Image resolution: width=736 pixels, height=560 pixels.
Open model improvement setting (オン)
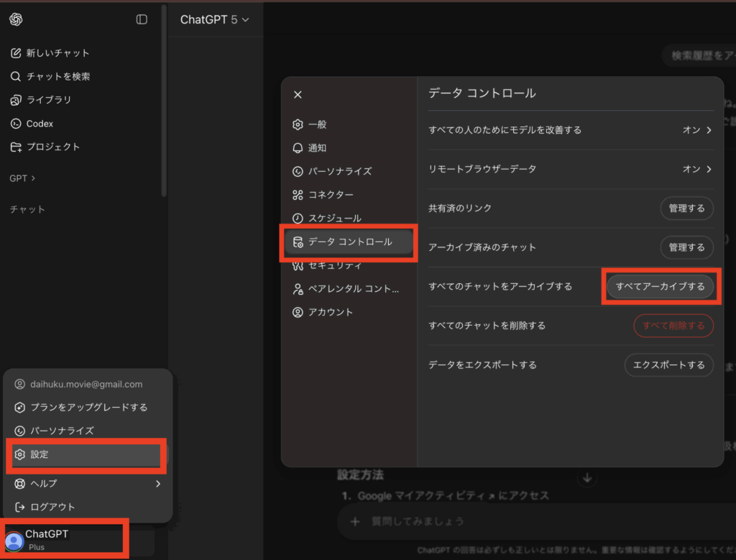tap(696, 130)
